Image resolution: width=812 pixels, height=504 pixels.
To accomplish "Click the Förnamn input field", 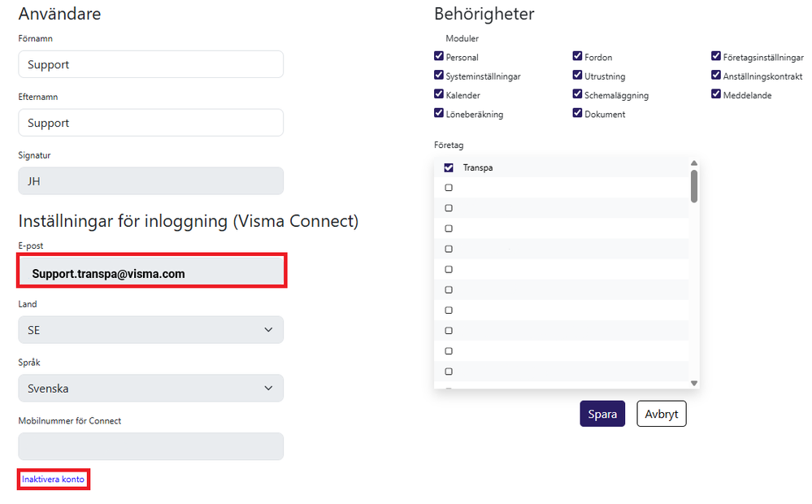I will (x=150, y=64).
